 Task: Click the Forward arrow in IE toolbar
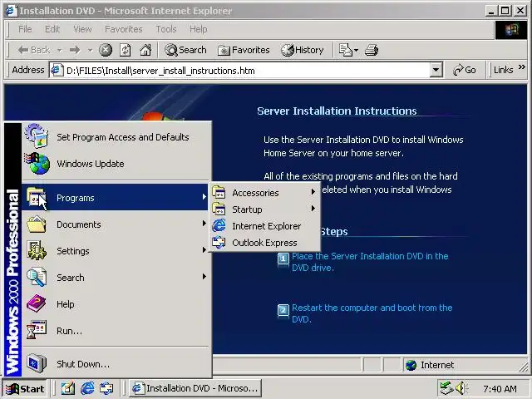point(75,50)
